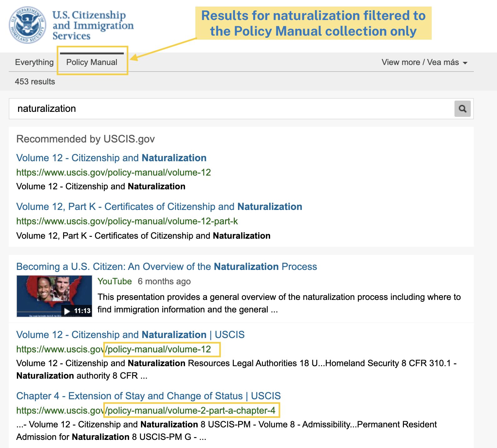Click the U.S. Citizenship and Immigration Services title

coord(93,25)
